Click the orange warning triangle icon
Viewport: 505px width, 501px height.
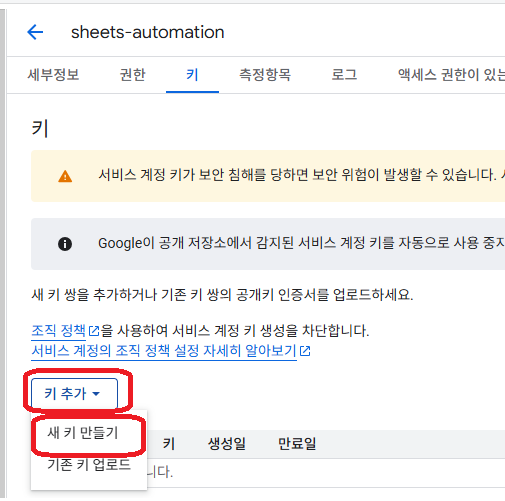coord(65,176)
